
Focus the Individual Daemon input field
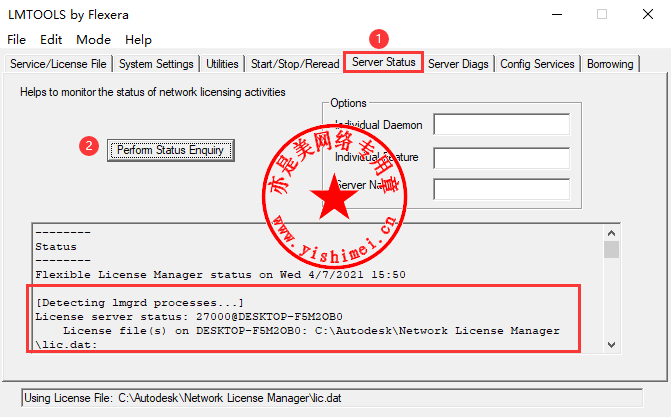(x=502, y=125)
